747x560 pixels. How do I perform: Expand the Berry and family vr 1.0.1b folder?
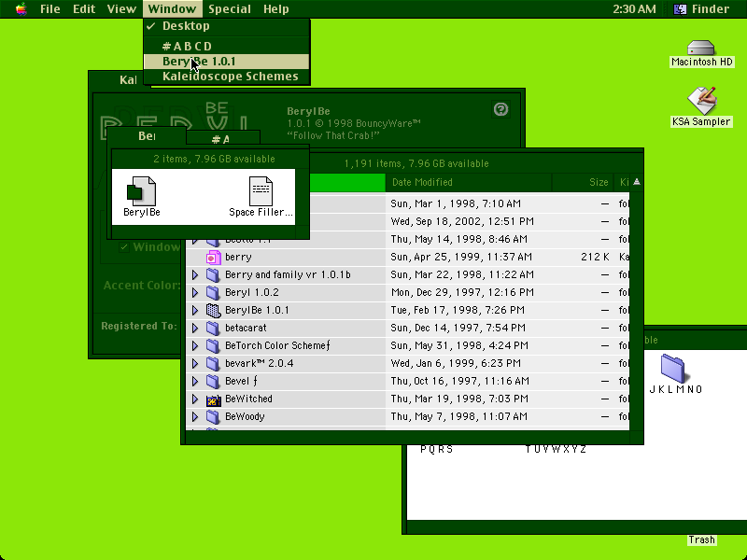pos(195,274)
